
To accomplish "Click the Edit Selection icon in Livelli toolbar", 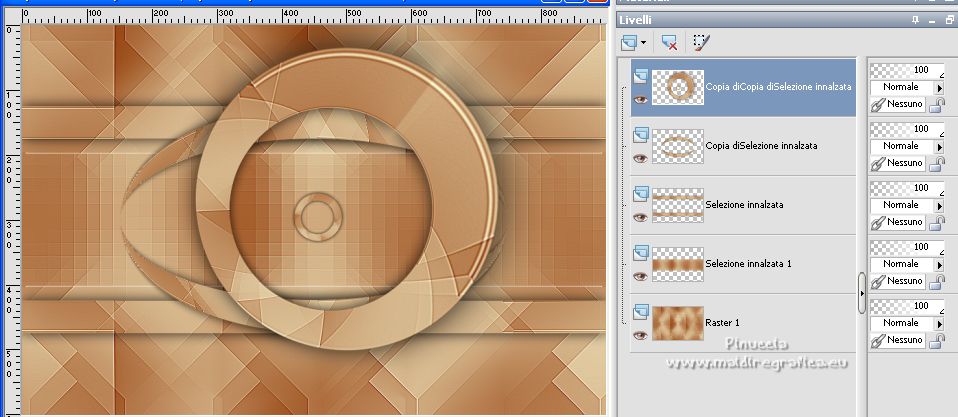I will click(701, 42).
